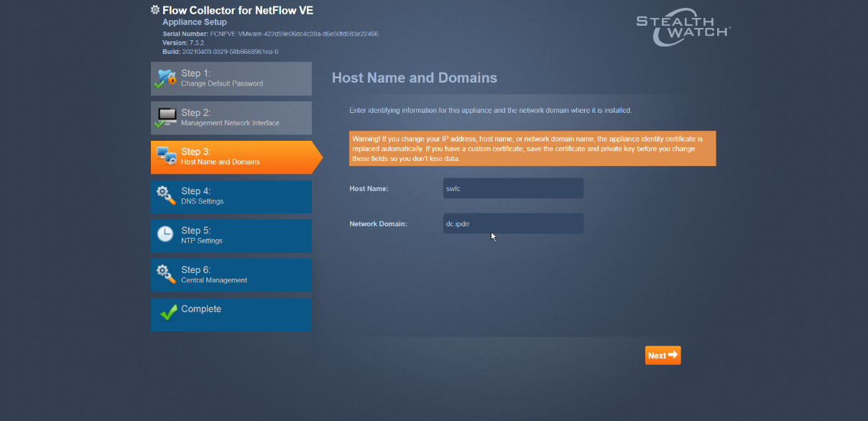Select the Complete step in sidebar

[x=230, y=314]
